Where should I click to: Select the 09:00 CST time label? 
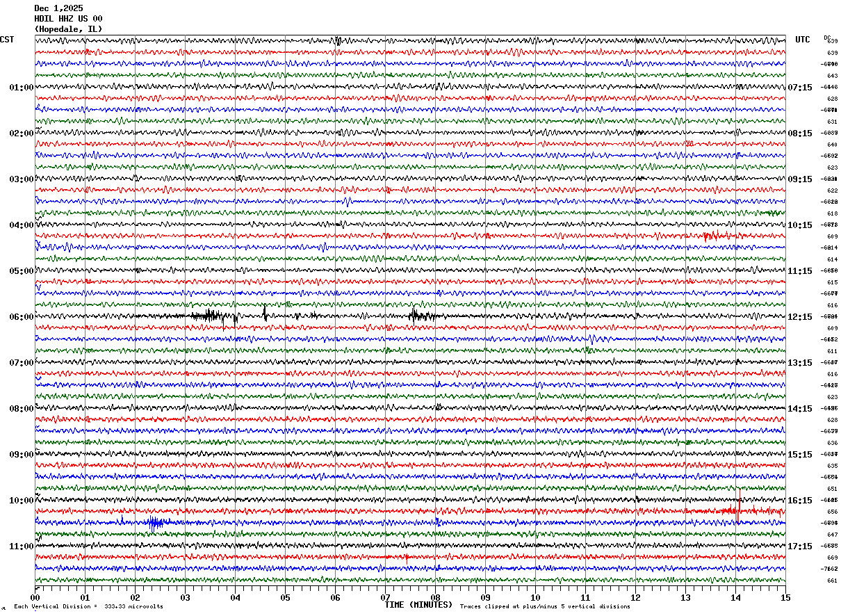22,455
